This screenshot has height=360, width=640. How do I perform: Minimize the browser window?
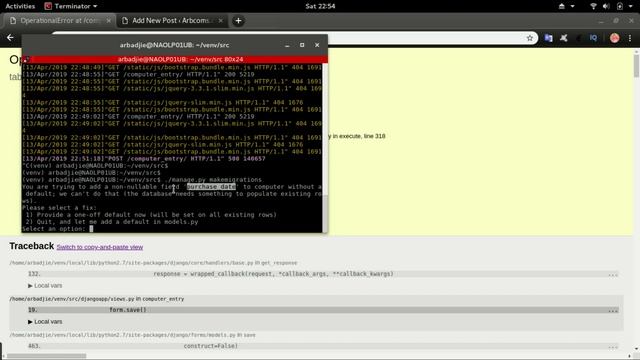coord(601,20)
